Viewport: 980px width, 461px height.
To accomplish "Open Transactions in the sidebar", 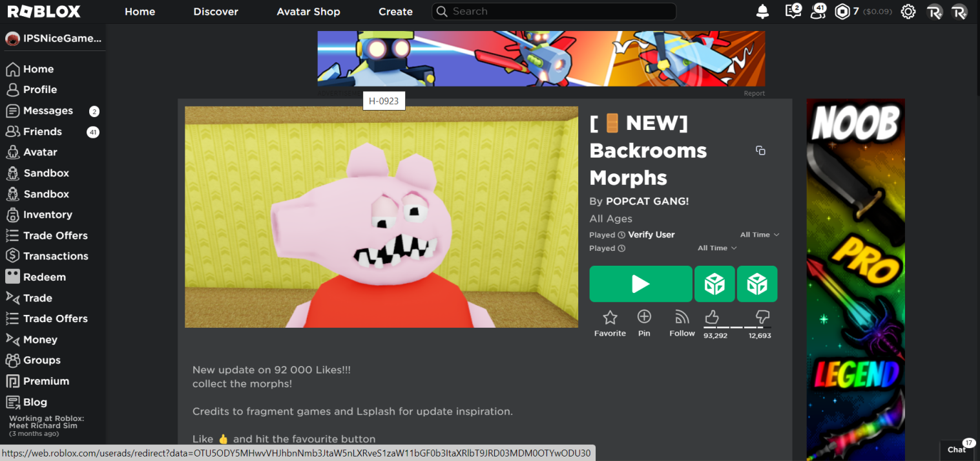I will 56,256.
